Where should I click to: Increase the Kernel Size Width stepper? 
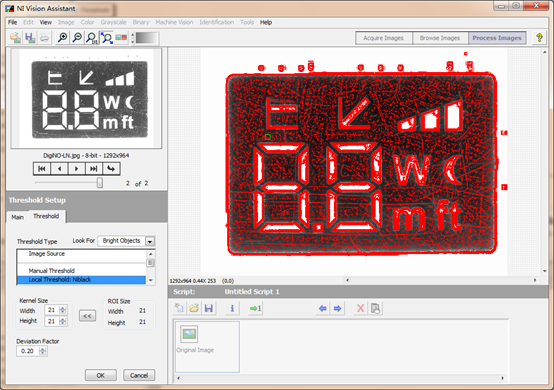(63, 308)
